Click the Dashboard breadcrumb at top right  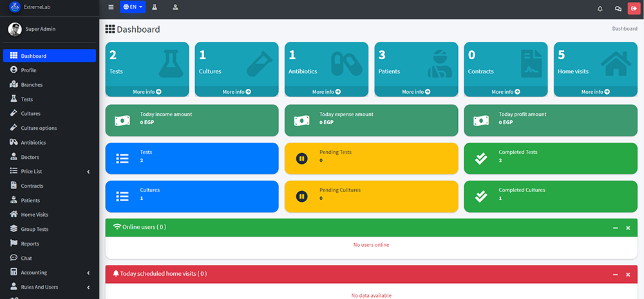[x=624, y=29]
